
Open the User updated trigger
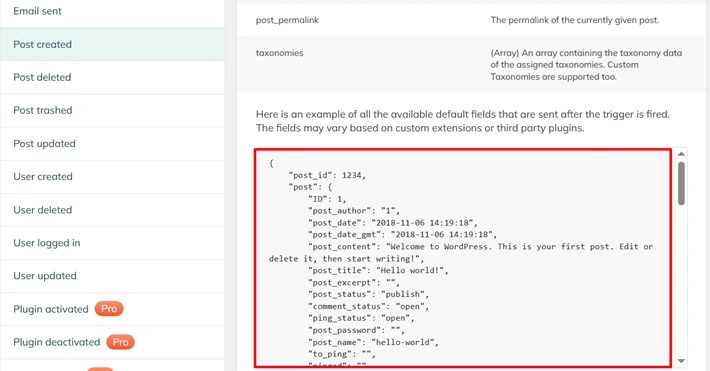(x=112, y=276)
